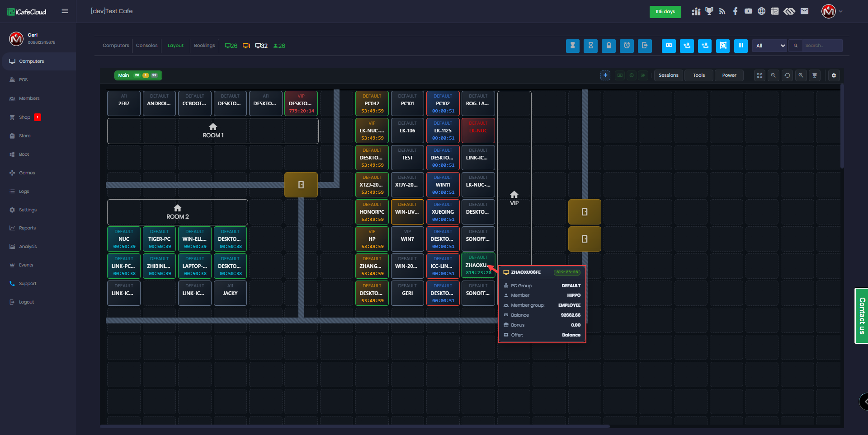The image size is (868, 435).
Task: Click the computer search input field
Action: click(x=822, y=46)
